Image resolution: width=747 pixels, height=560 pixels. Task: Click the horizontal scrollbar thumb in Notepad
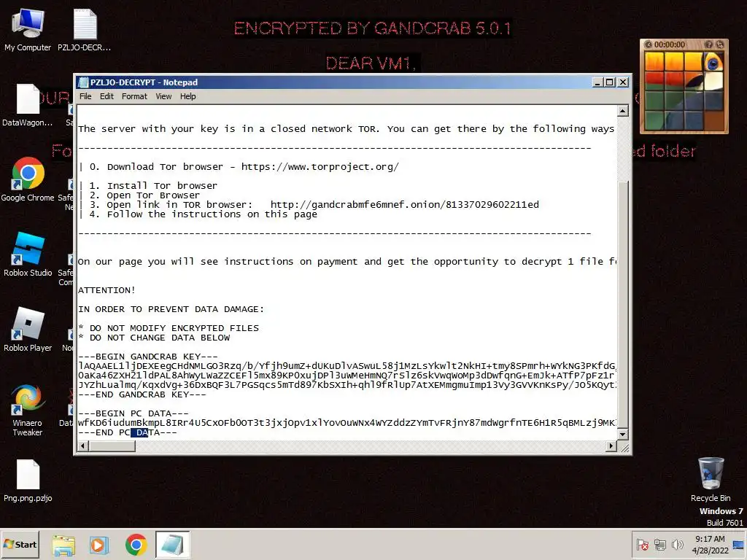click(x=112, y=446)
